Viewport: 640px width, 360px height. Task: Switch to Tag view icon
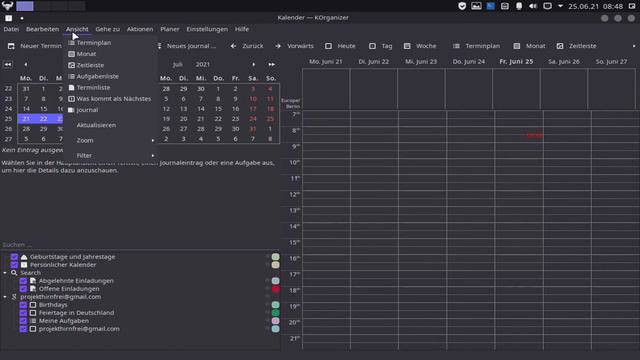click(372, 46)
